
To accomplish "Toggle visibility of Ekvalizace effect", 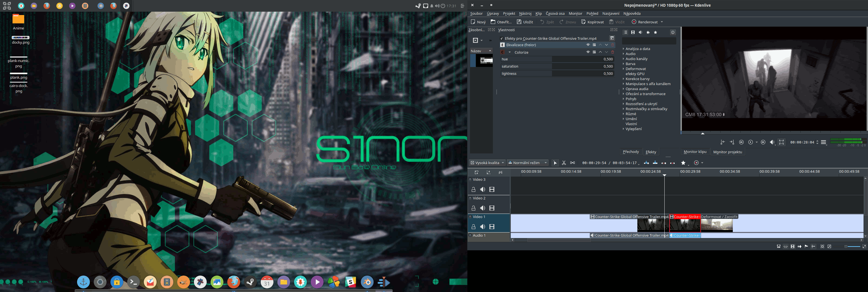I will pos(588,45).
